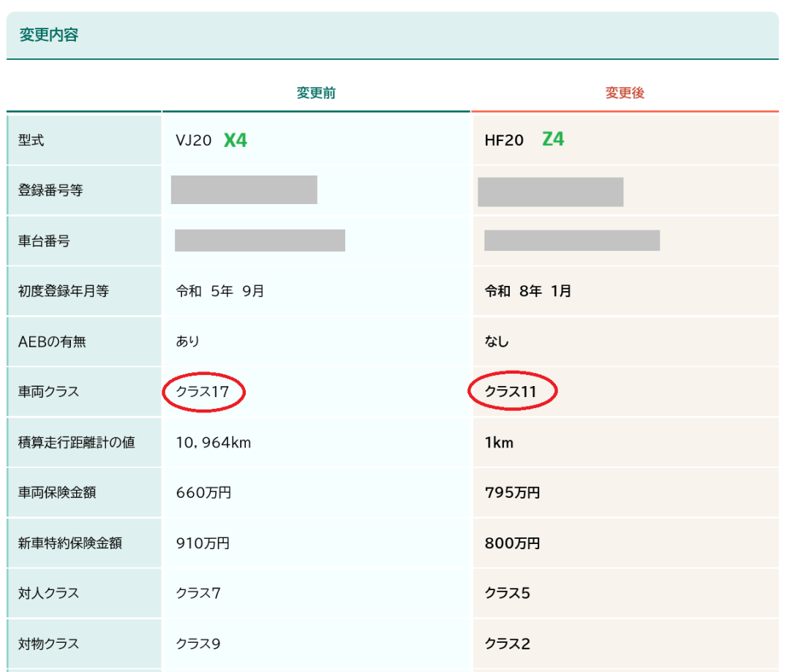Click the 910万円 new car rider amount
The image size is (790, 672).
tap(203, 543)
